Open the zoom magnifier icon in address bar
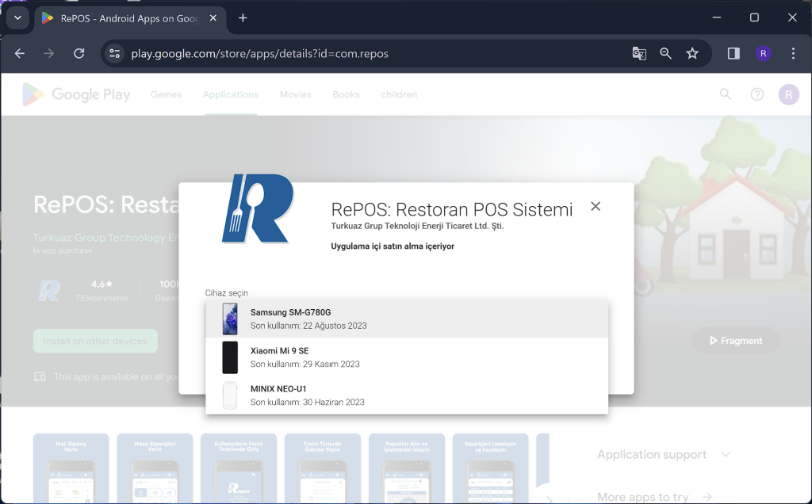 665,53
